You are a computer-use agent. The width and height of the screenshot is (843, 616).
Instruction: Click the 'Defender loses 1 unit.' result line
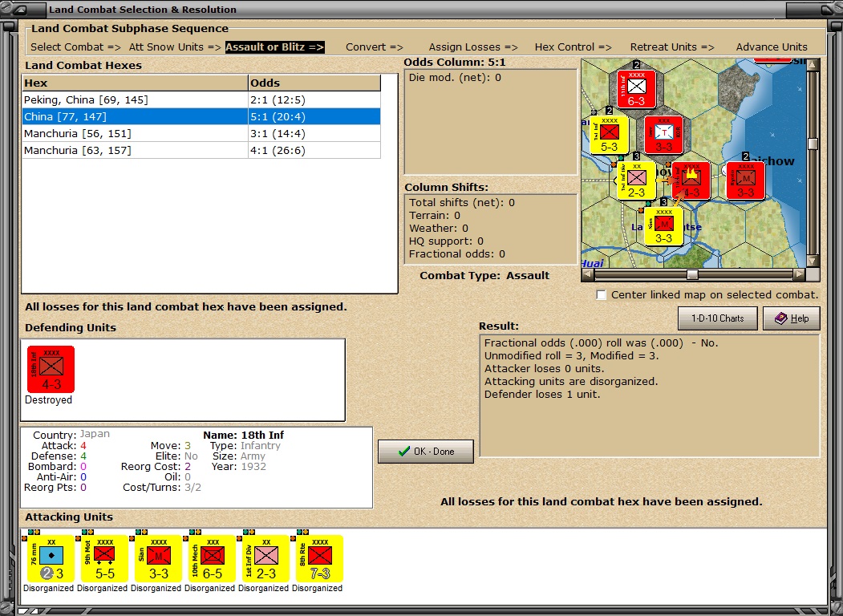tap(542, 395)
